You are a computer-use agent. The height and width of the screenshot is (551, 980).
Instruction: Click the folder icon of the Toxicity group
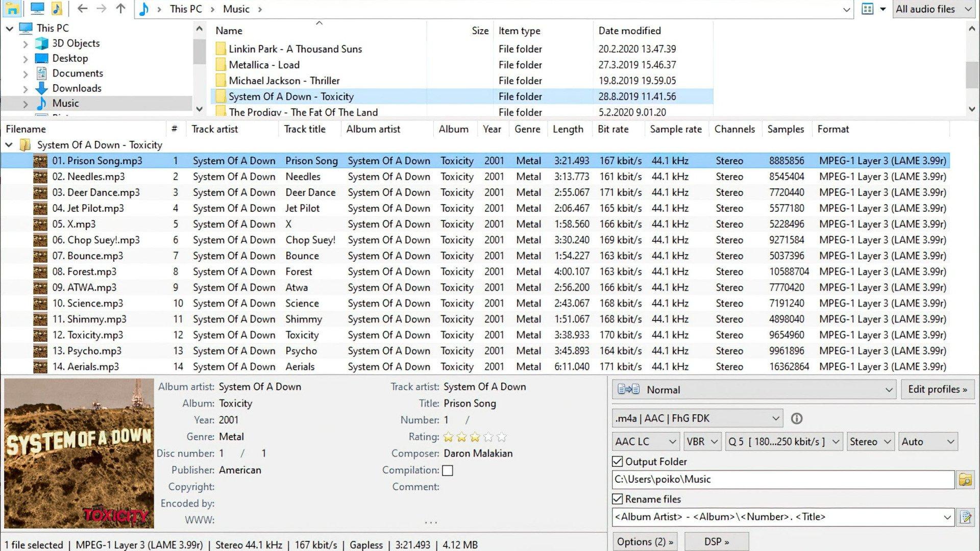[25, 145]
